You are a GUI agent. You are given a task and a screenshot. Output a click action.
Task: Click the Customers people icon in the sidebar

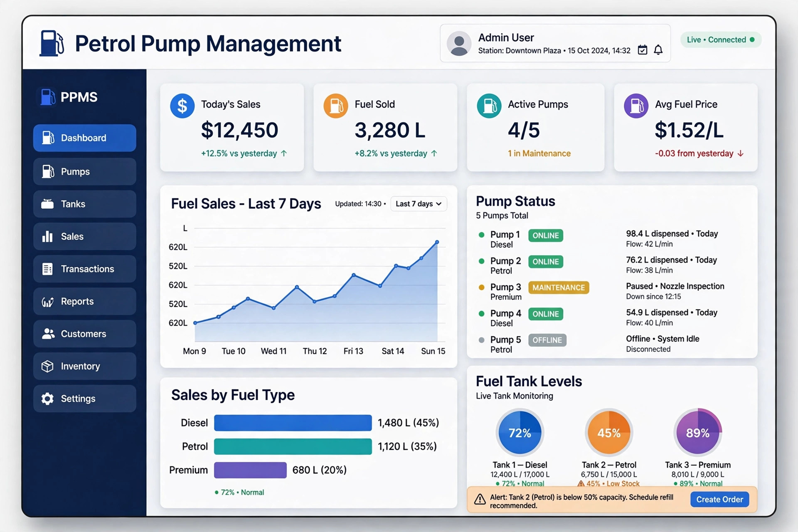pyautogui.click(x=48, y=334)
